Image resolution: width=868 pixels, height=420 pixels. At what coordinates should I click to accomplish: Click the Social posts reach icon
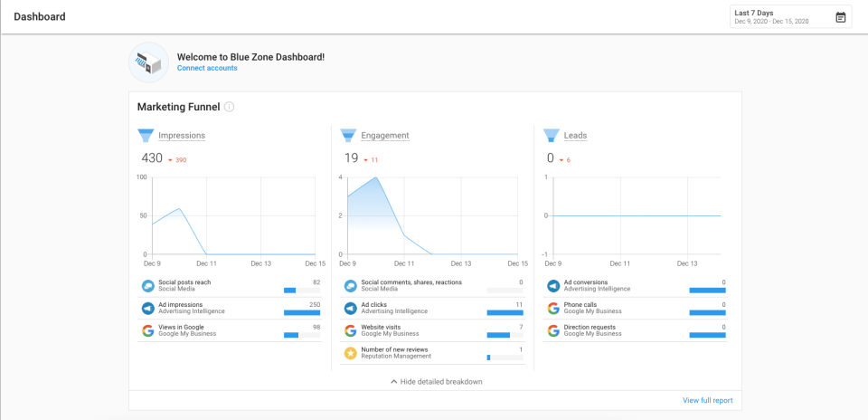(x=147, y=286)
